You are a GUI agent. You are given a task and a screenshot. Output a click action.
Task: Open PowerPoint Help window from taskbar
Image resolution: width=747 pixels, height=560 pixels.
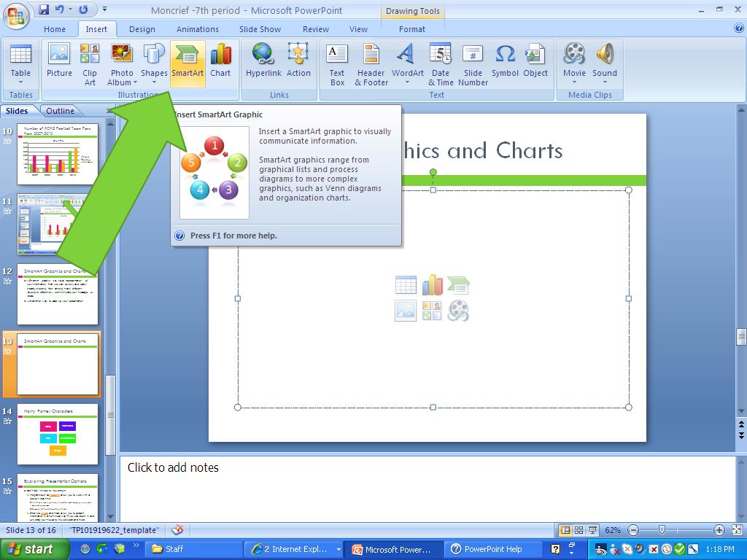pos(494,549)
